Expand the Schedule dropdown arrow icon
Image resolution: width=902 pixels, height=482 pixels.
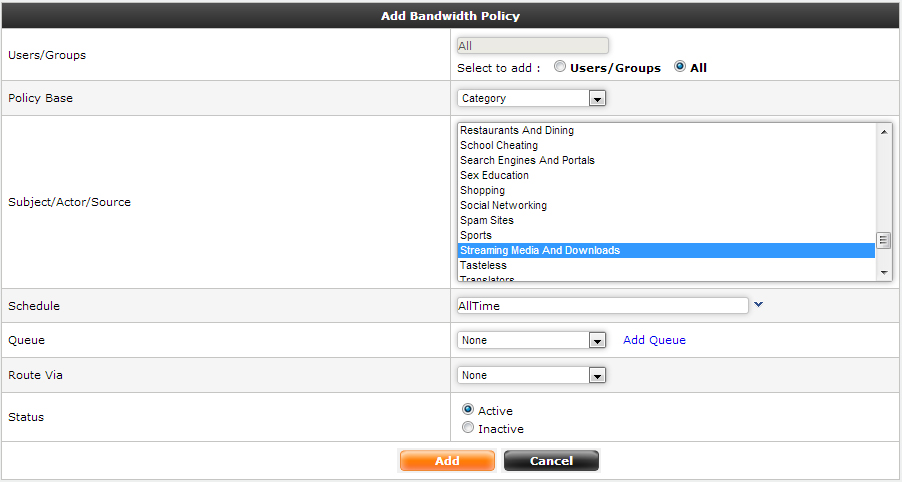coord(758,305)
